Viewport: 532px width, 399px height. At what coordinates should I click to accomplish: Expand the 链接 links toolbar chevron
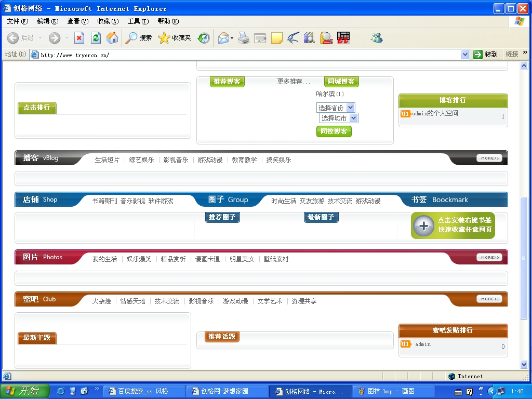pyautogui.click(x=525, y=52)
